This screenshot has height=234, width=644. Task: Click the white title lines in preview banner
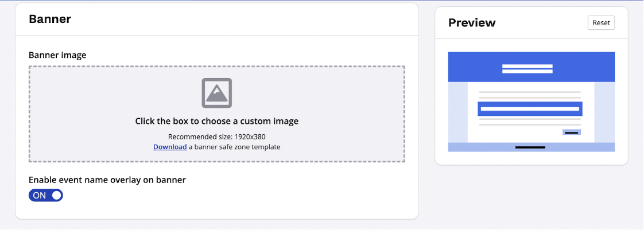[527, 69]
